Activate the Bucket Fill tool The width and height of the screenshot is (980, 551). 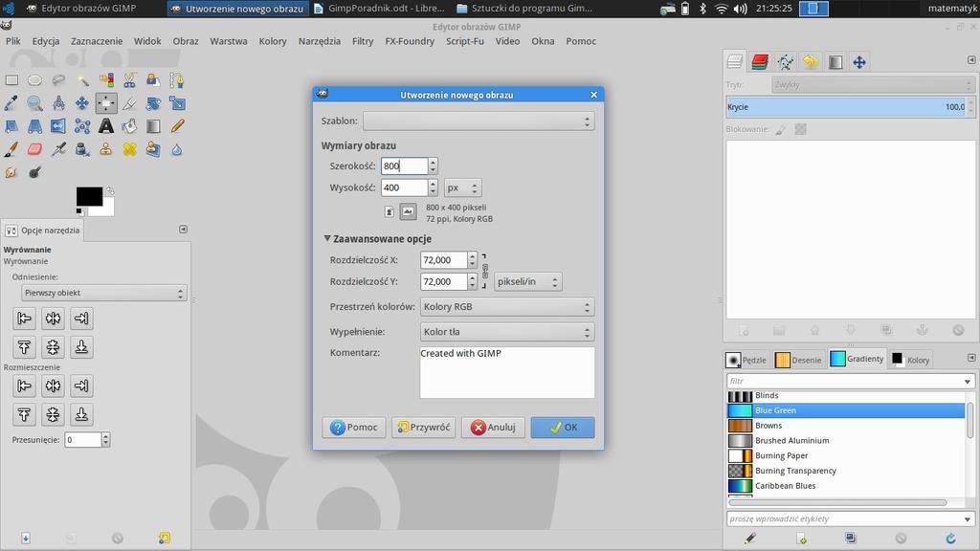[129, 126]
